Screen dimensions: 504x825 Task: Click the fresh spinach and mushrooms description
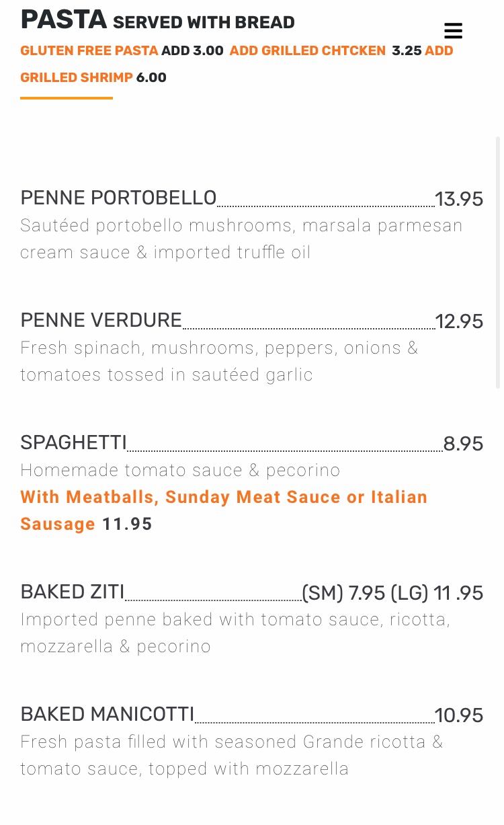click(219, 361)
